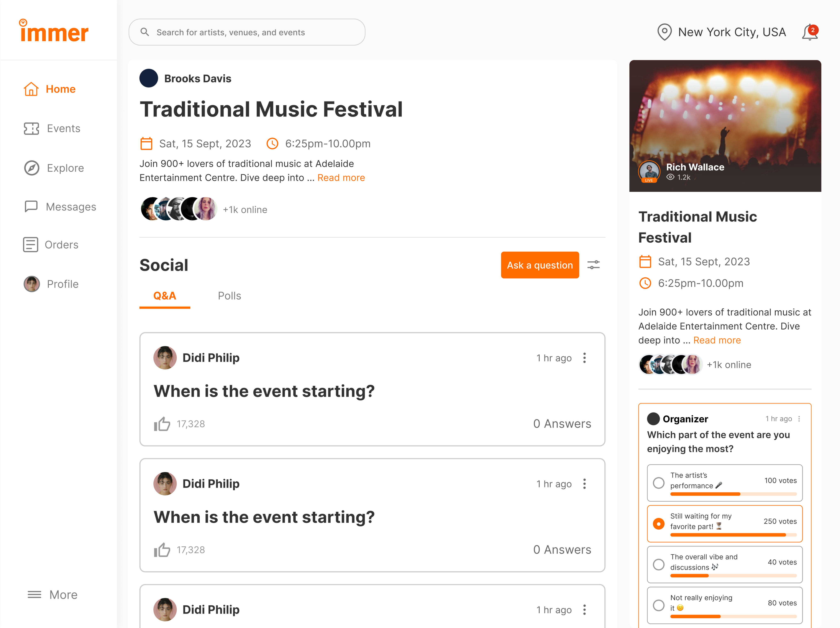840x628 pixels.
Task: Click the search artists and venues field
Action: pos(247,32)
